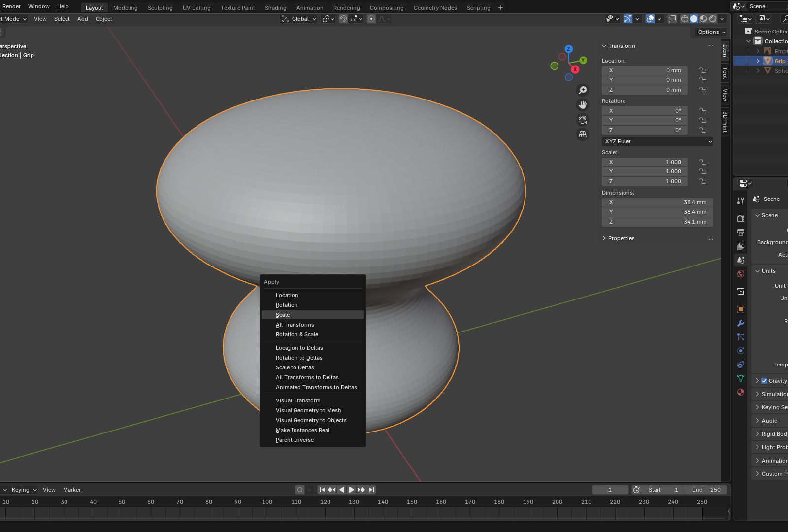The height and width of the screenshot is (532, 788).
Task: Jump to the timeline end frame
Action: click(372, 490)
